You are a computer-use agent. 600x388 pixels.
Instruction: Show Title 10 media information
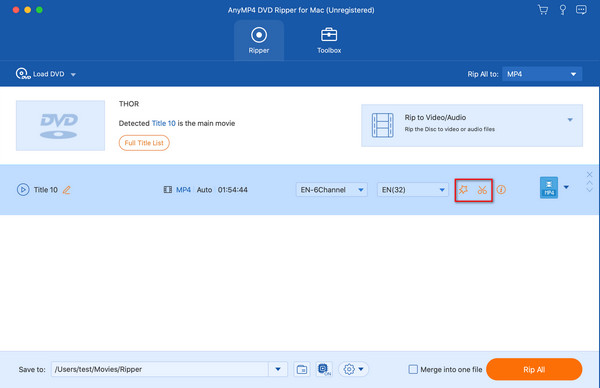501,190
